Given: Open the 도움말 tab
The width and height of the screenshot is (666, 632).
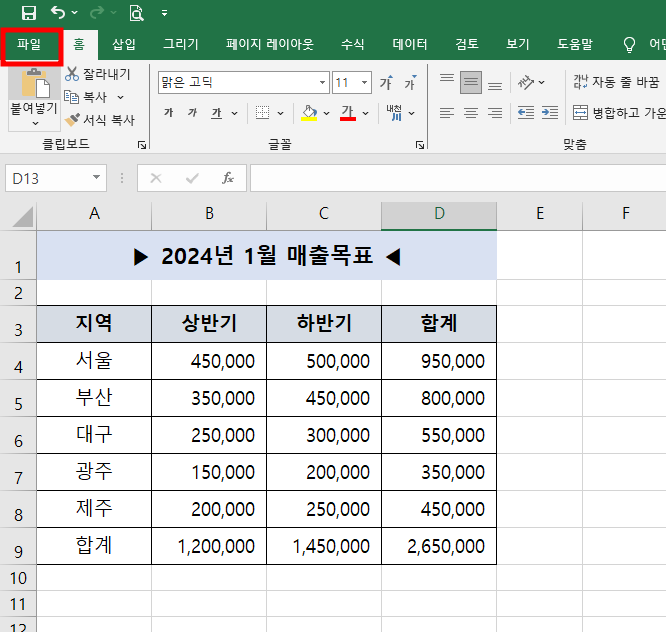Looking at the screenshot, I should pyautogui.click(x=575, y=44).
